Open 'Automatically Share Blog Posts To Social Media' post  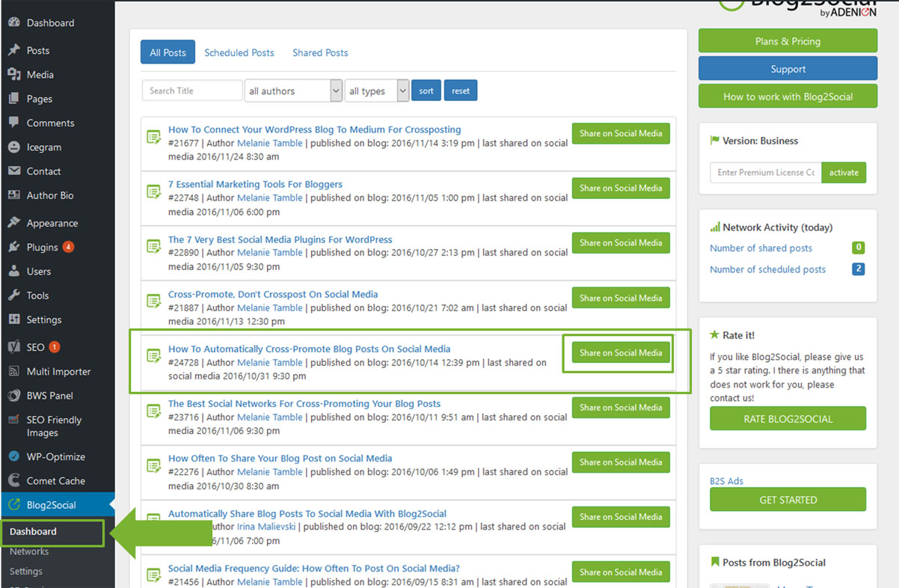[307, 514]
